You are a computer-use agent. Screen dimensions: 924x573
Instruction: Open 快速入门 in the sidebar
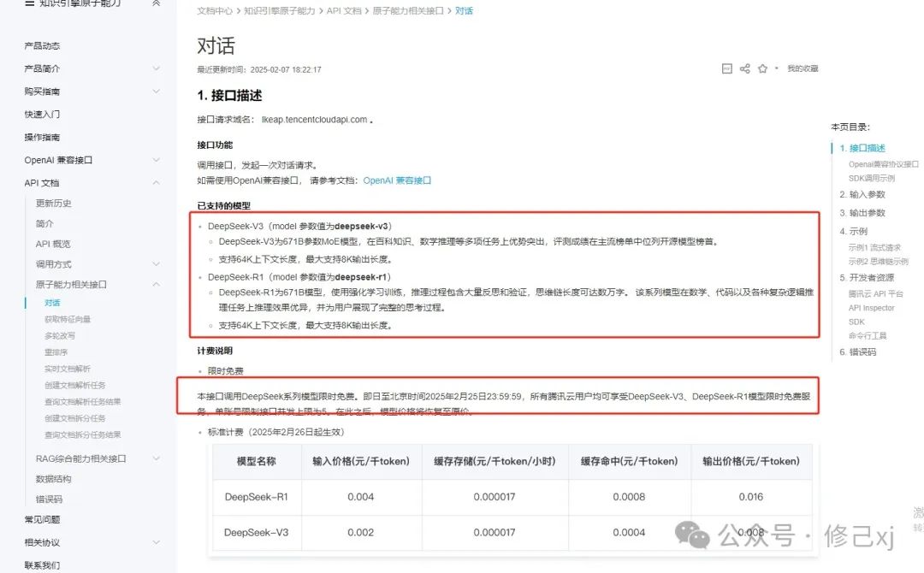coord(42,115)
